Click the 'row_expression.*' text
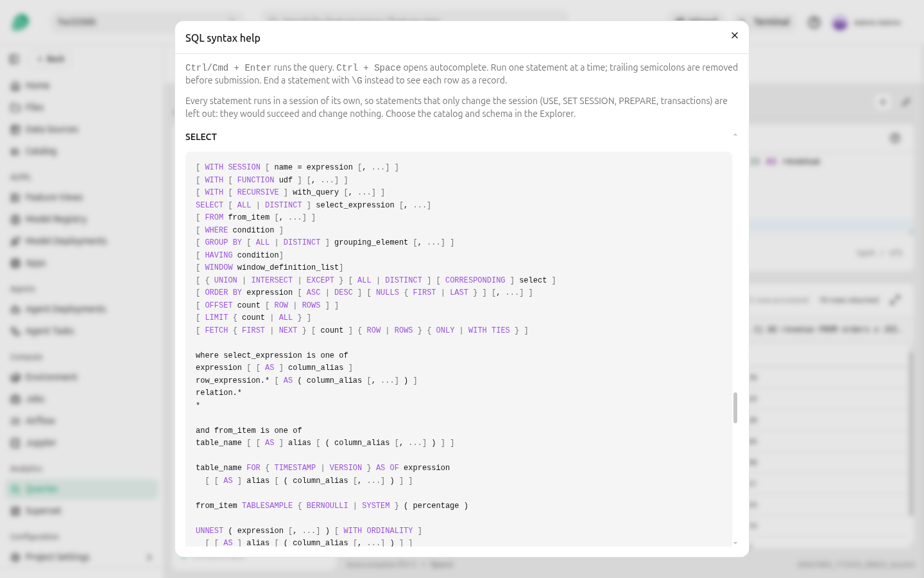The width and height of the screenshot is (924, 578). [x=233, y=380]
